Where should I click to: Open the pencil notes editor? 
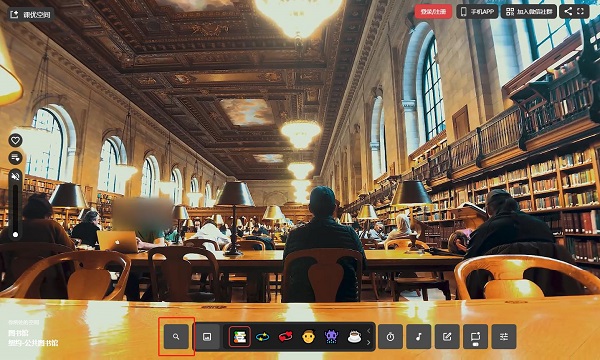click(x=447, y=337)
